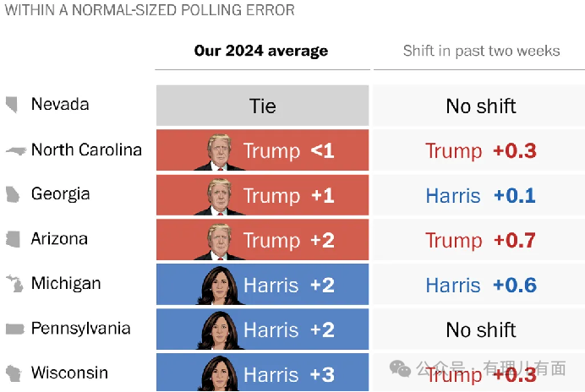This screenshot has height=392, width=585.
Task: Click the "Trump +0.7" shift for Arizona
Action: point(480,241)
